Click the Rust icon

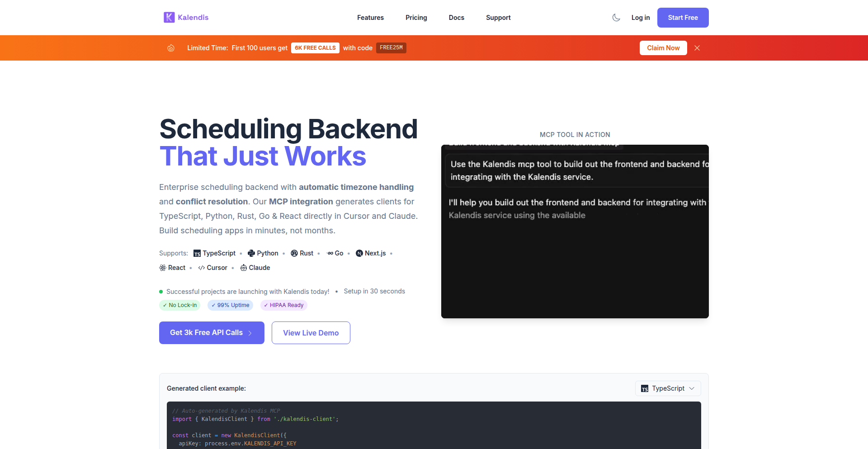[x=294, y=253]
